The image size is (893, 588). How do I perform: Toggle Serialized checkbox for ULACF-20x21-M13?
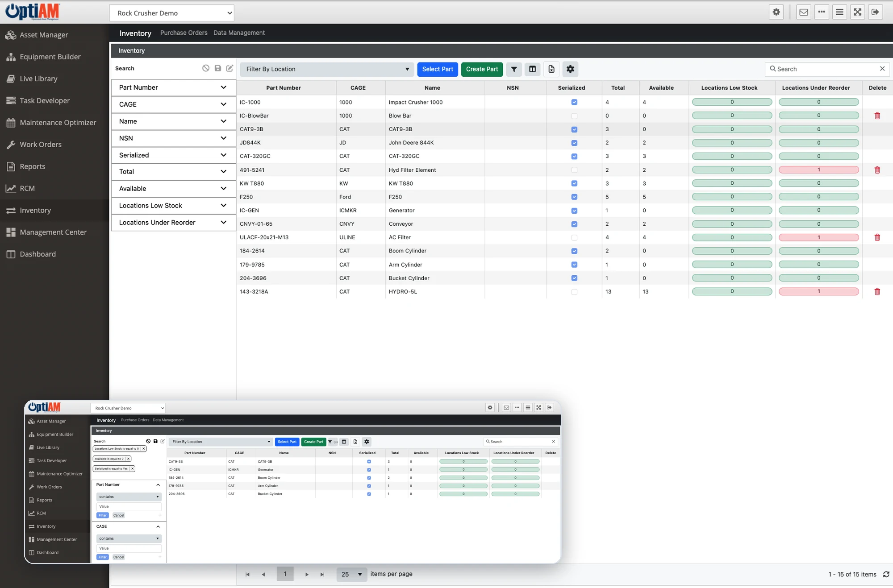tap(574, 238)
